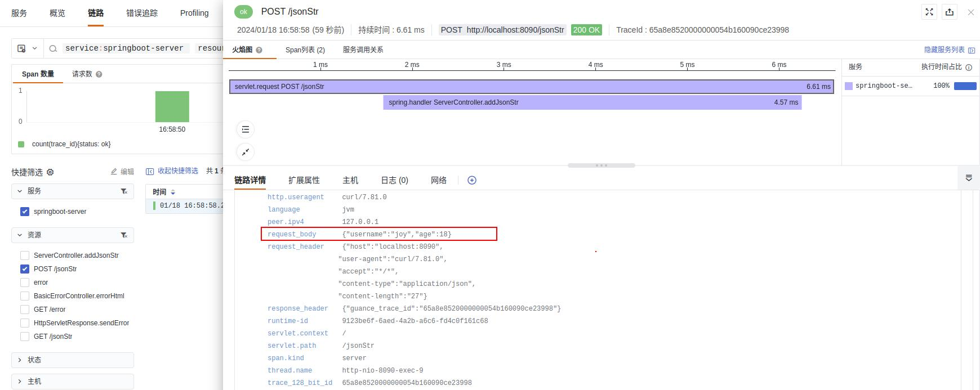The image size is (980, 390).
Task: Click the help icon beside 请求数
Action: click(x=99, y=74)
